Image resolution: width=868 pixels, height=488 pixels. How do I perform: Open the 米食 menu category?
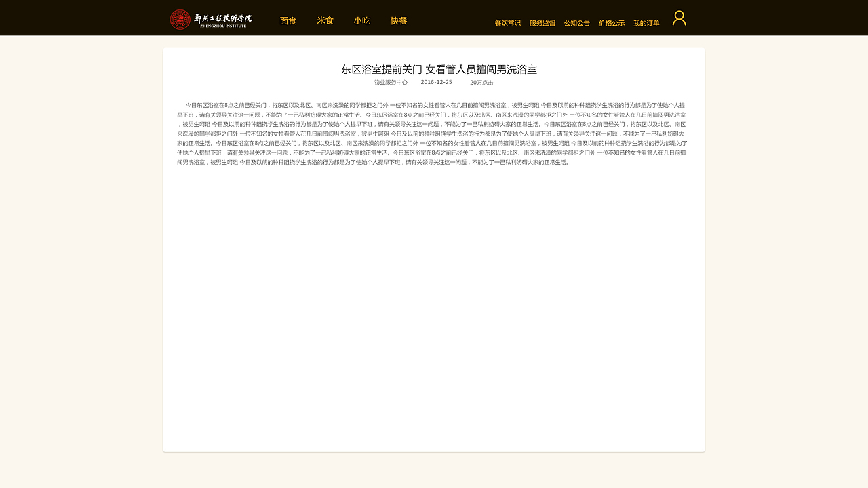[x=325, y=21]
